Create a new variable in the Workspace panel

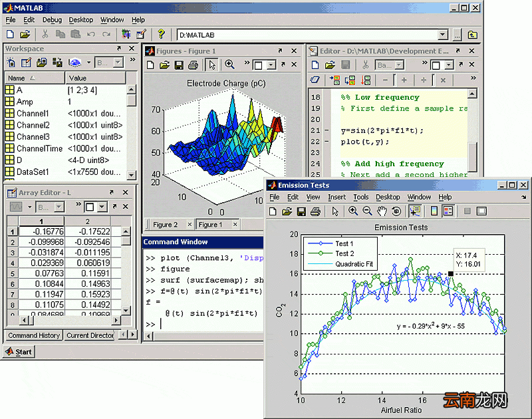pyautogui.click(x=11, y=63)
